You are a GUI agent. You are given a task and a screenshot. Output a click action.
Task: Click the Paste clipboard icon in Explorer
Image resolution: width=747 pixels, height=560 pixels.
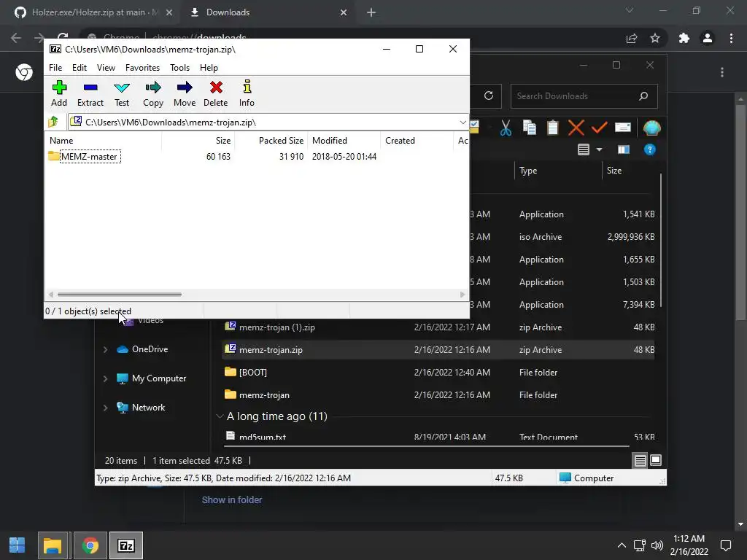pyautogui.click(x=552, y=128)
